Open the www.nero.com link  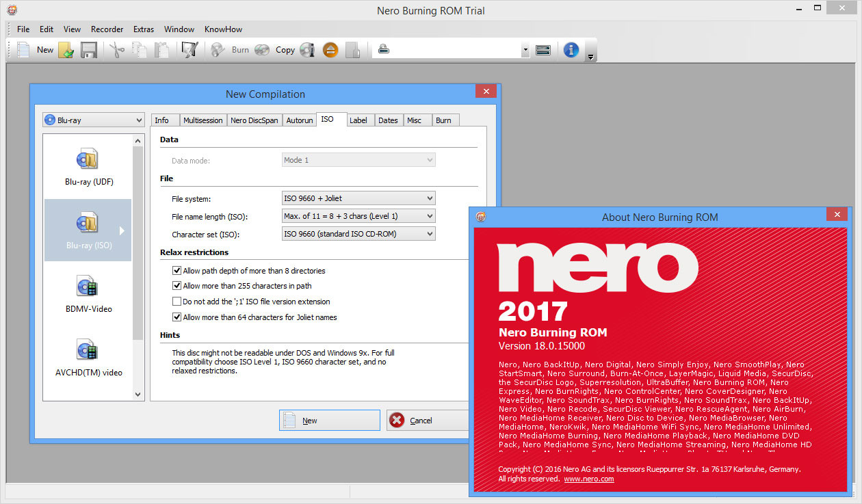588,479
